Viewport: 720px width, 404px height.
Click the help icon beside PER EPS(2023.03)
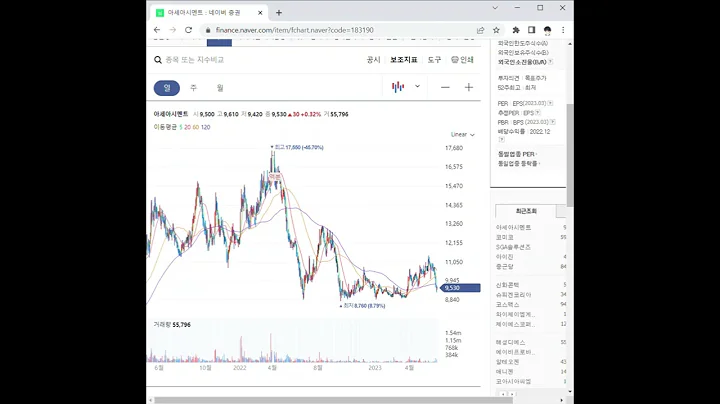(550, 103)
